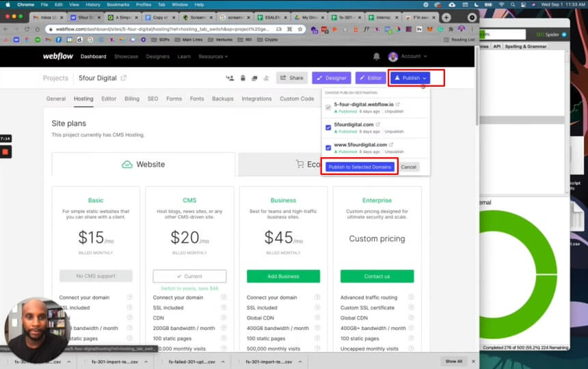Viewport: 588px width, 369px height.
Task: Open www.5fourdigital.com external link icon
Action: [x=391, y=145]
